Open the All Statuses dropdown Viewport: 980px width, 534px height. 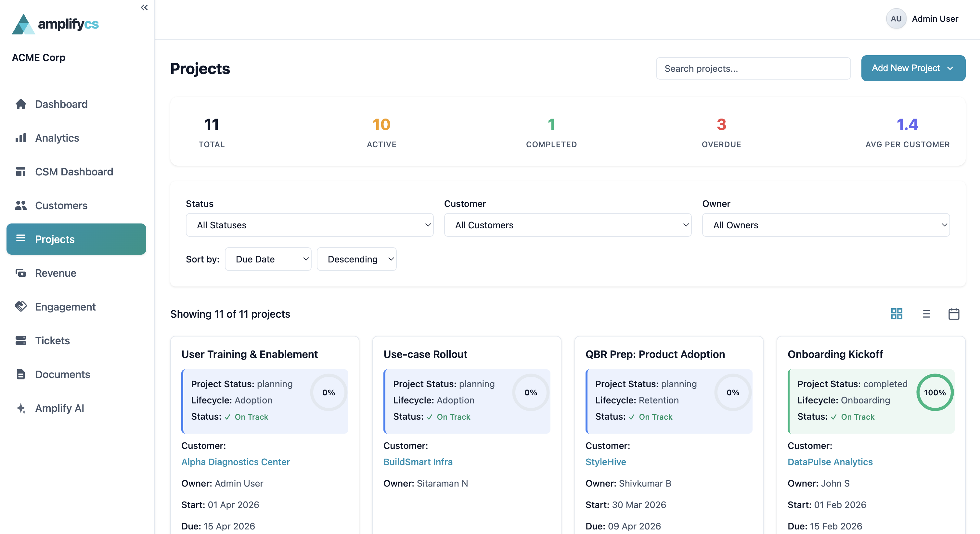click(309, 225)
